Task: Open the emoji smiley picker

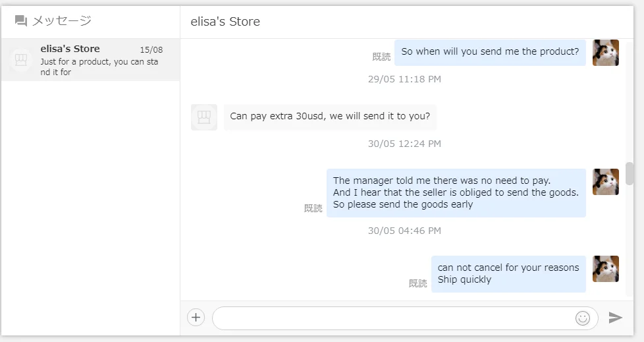Action: (583, 318)
